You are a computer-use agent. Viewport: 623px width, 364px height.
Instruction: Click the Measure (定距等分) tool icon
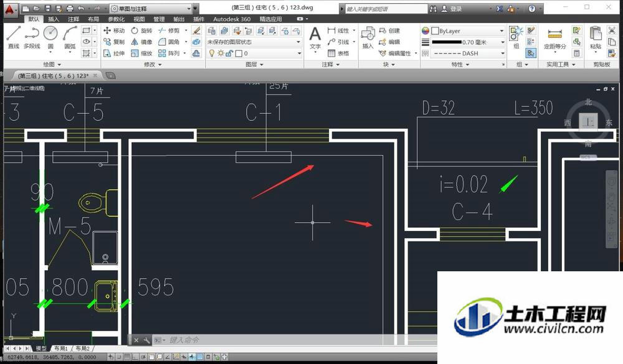tap(555, 38)
